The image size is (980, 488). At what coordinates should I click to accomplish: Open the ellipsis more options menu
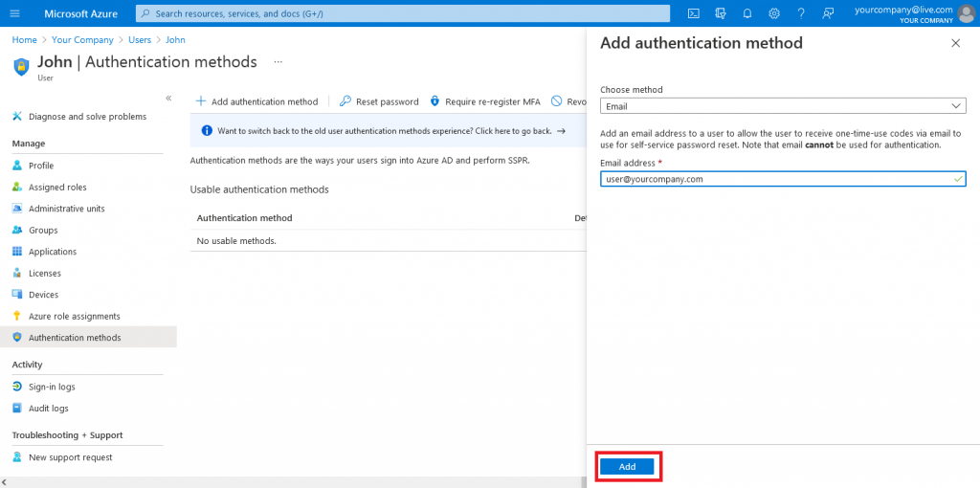(x=278, y=61)
